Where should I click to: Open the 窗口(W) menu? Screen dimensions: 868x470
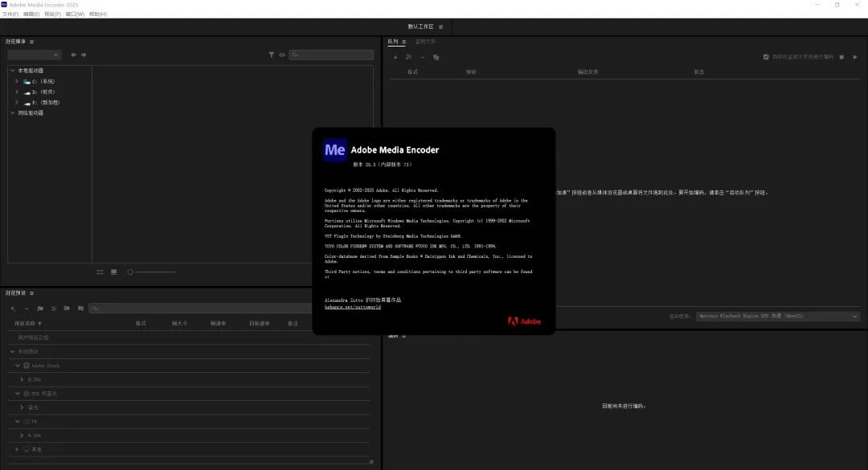[x=75, y=14]
